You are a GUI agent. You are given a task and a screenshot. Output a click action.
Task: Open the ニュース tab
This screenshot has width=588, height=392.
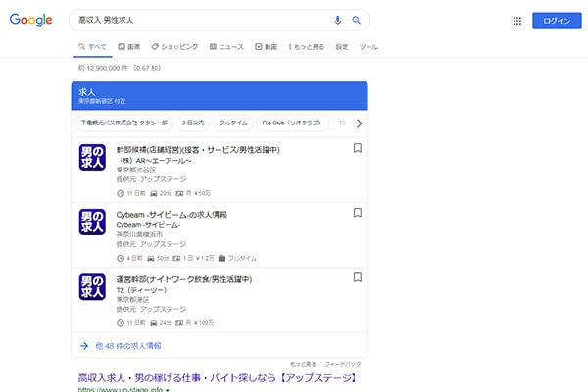[x=226, y=47]
